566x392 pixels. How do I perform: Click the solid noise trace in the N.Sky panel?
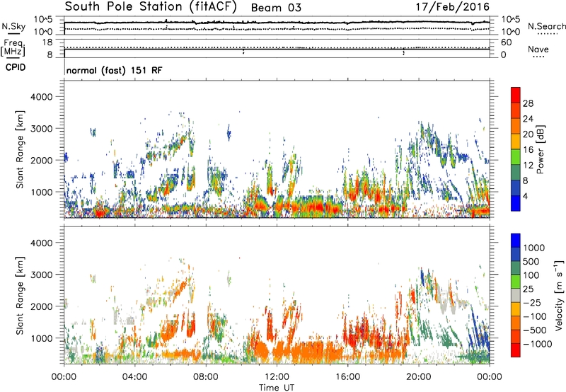pos(277,23)
